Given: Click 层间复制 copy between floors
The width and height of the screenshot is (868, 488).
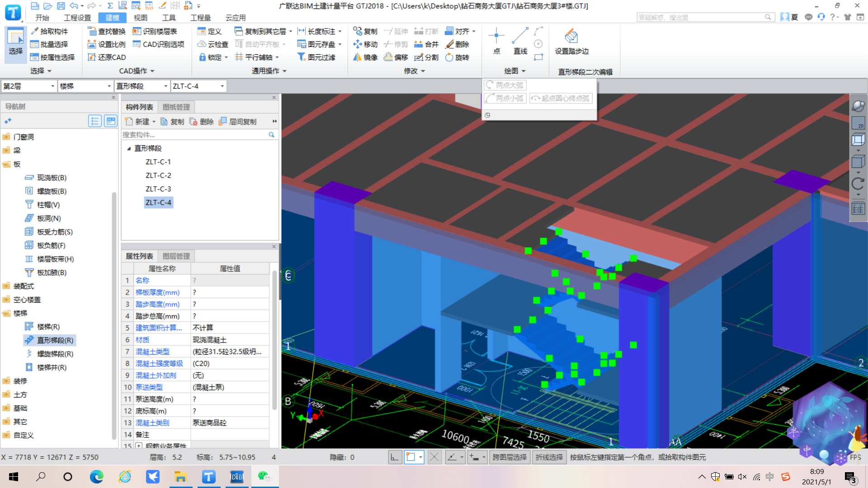Looking at the screenshot, I should [x=237, y=122].
